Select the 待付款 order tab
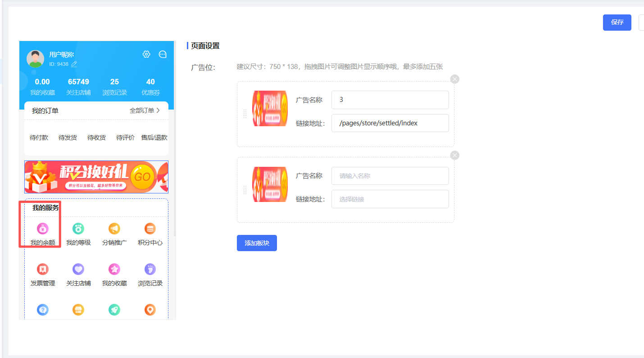The height and width of the screenshot is (358, 644). 39,138
